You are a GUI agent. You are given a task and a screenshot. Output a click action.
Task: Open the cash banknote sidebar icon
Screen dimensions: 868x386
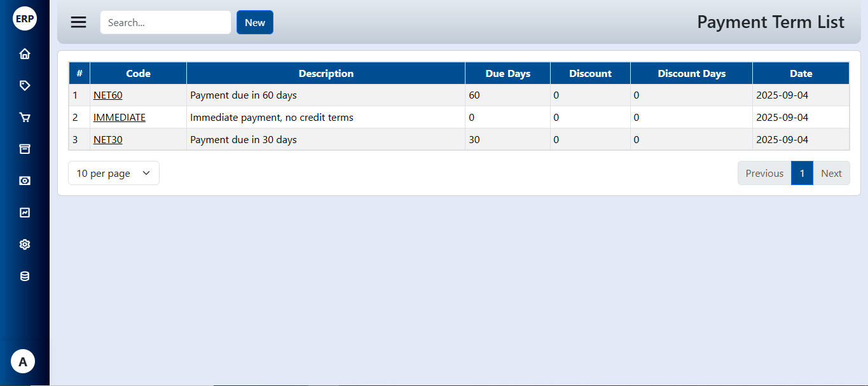click(x=25, y=181)
